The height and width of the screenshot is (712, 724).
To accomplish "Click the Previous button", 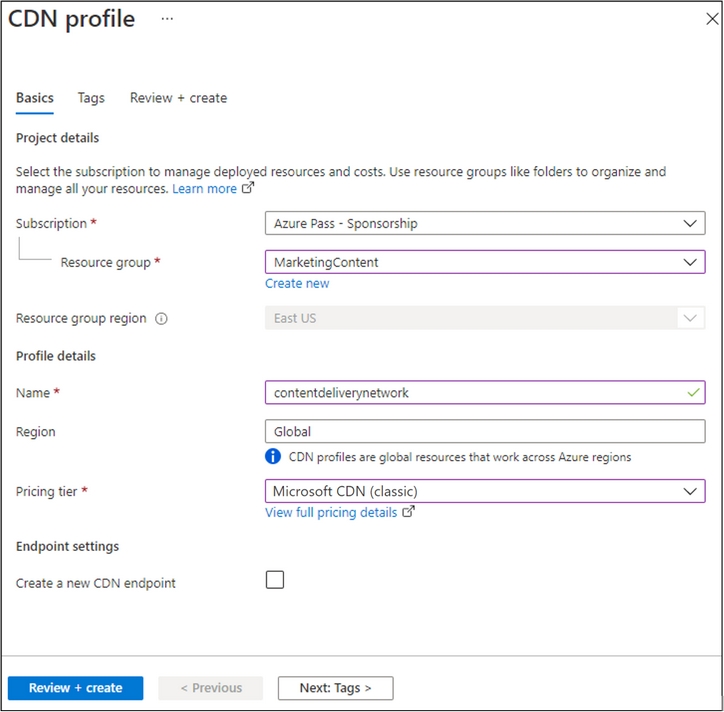I will tap(211, 688).
